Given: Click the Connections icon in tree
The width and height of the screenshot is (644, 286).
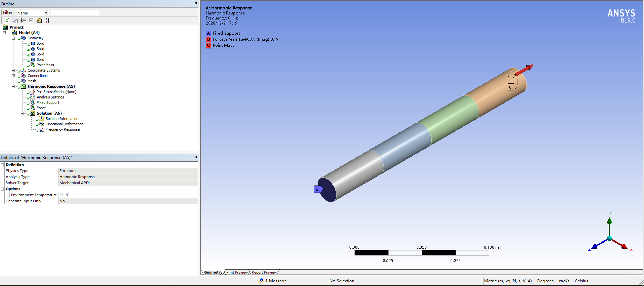Looking at the screenshot, I should [23, 76].
